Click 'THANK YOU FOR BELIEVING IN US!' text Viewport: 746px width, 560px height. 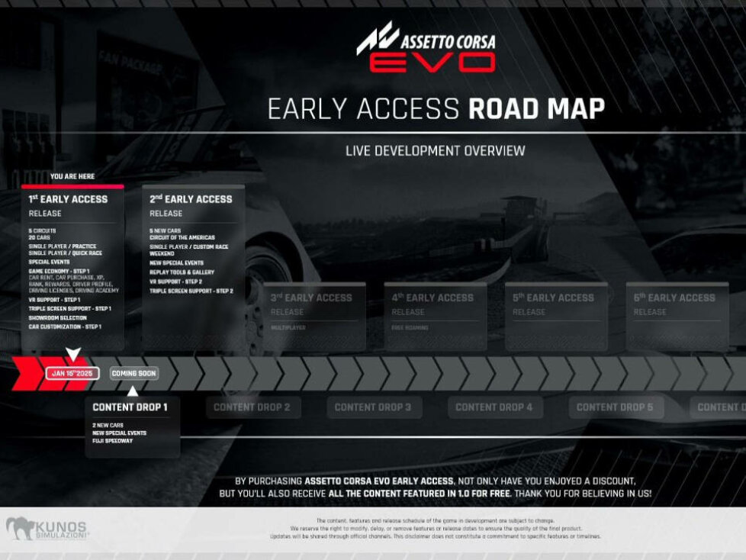584,494
